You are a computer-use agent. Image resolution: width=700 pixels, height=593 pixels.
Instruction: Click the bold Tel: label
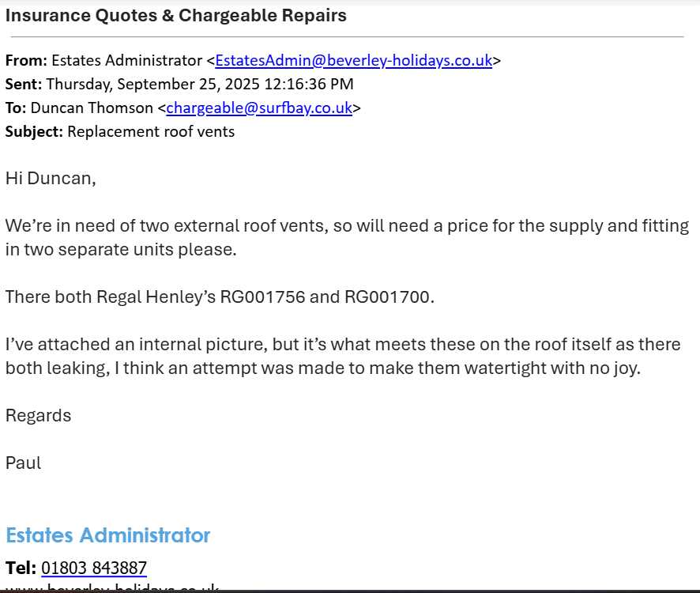21,568
